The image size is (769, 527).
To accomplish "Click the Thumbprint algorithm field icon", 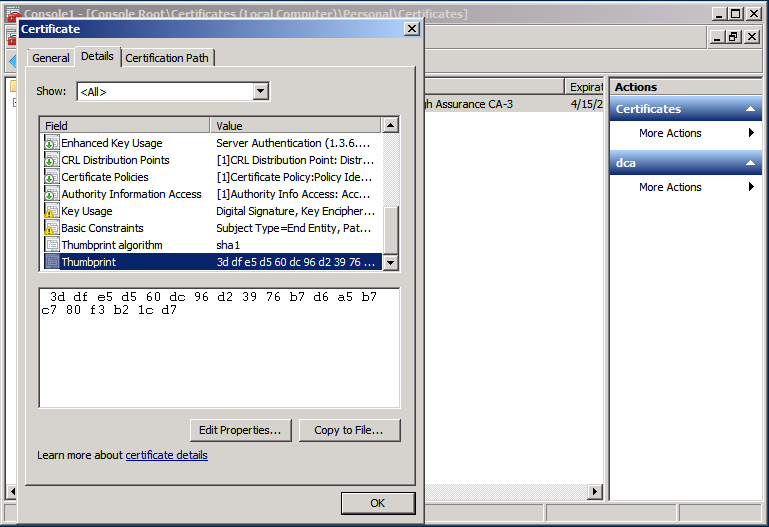I will point(51,245).
